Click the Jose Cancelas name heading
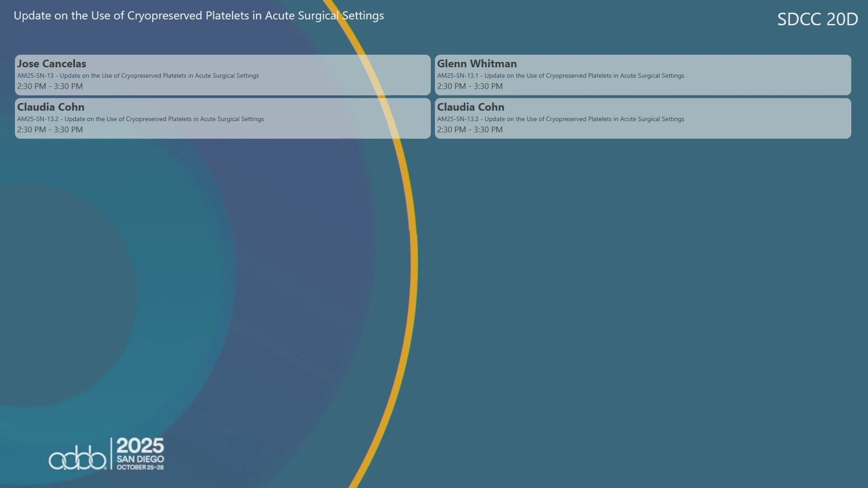 click(x=52, y=64)
